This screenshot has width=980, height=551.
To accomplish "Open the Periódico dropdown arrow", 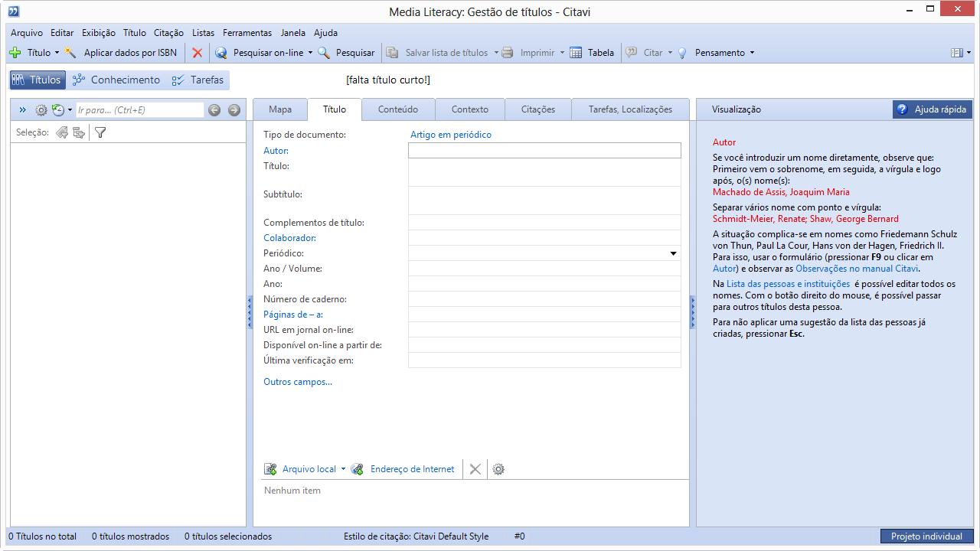I will pyautogui.click(x=674, y=253).
